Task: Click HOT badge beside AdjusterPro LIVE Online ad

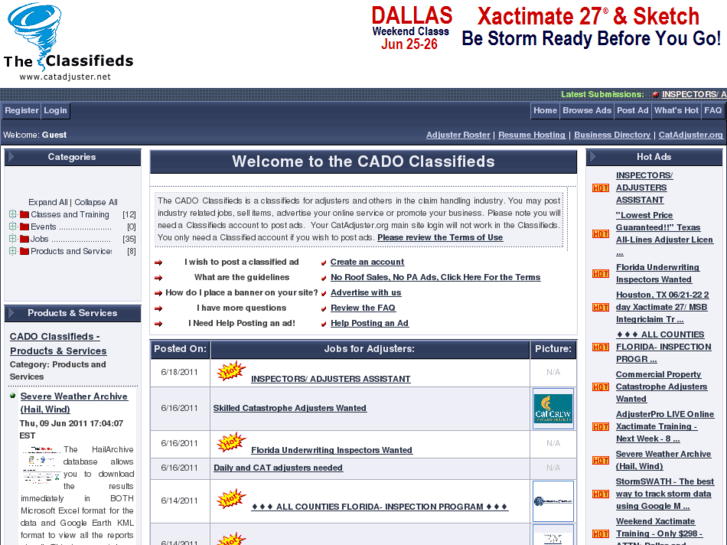Action: tap(600, 427)
